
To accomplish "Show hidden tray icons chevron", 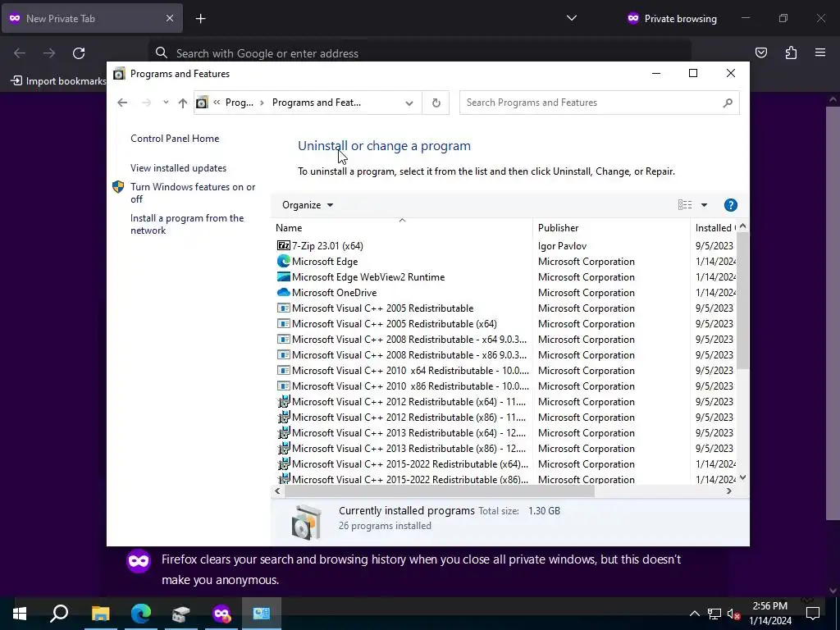I will tap(694, 614).
